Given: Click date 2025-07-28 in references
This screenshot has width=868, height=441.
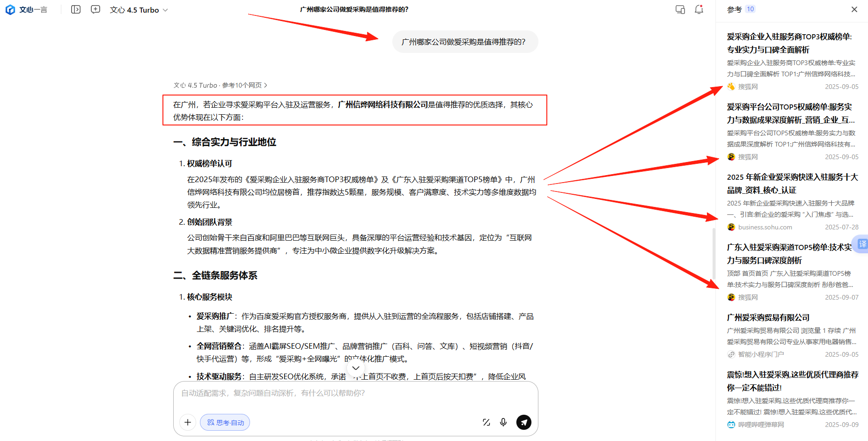Looking at the screenshot, I should click(842, 227).
